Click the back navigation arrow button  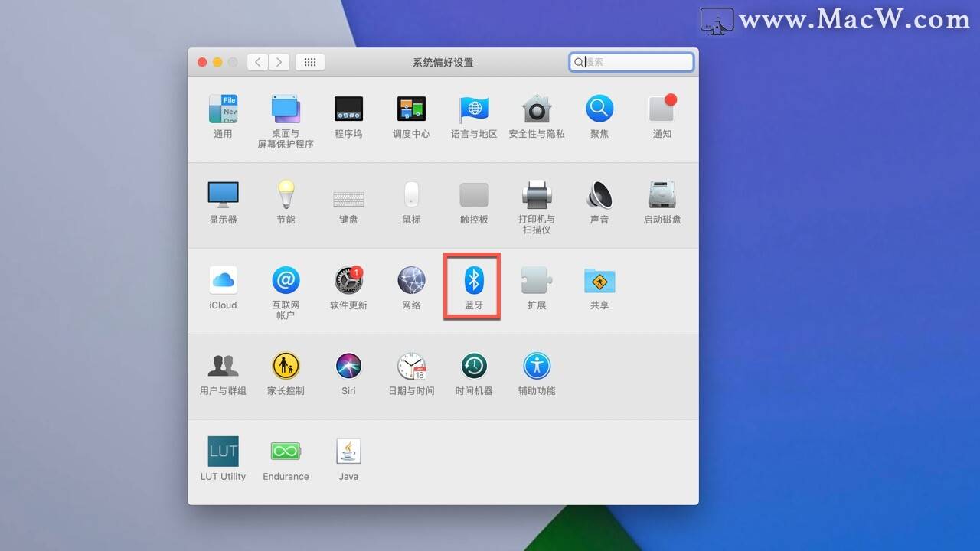(258, 62)
